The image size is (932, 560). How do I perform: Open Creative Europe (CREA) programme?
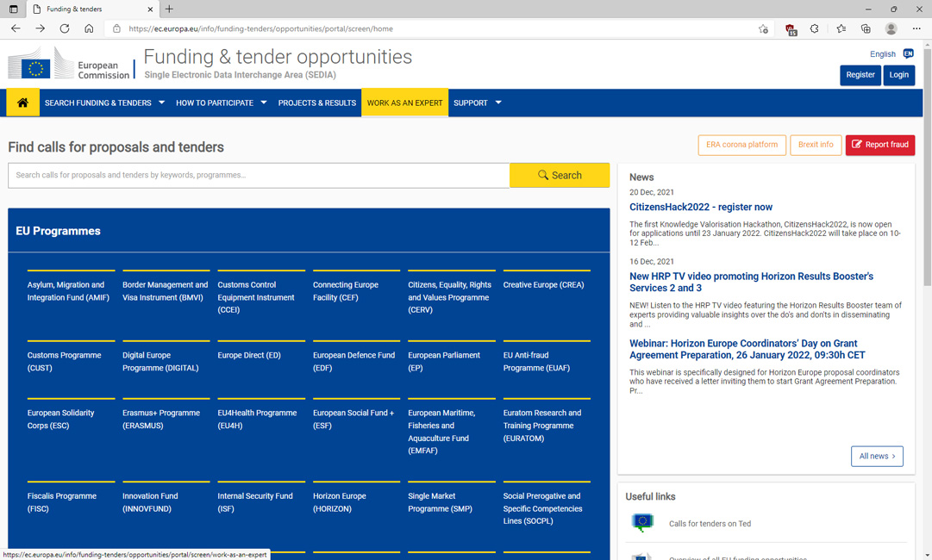click(543, 285)
